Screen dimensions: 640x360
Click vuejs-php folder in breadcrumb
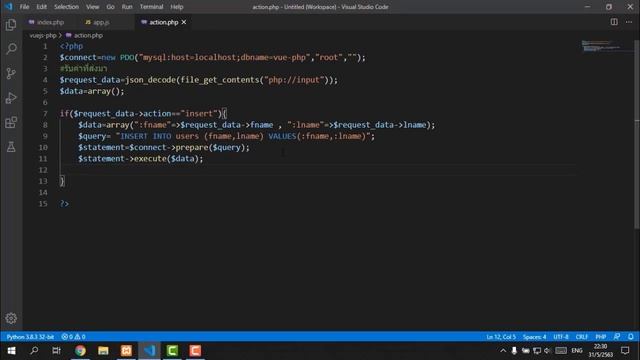(x=43, y=36)
